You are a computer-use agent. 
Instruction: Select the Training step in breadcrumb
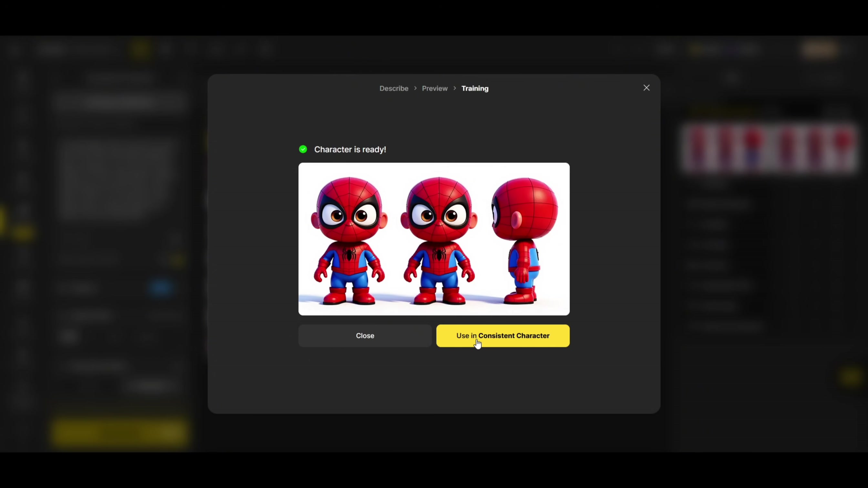coord(475,88)
